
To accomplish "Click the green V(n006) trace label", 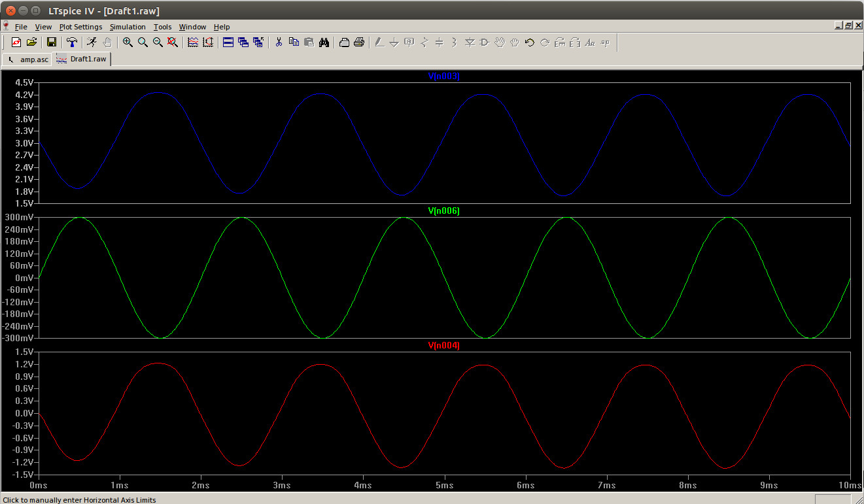I will coord(443,211).
